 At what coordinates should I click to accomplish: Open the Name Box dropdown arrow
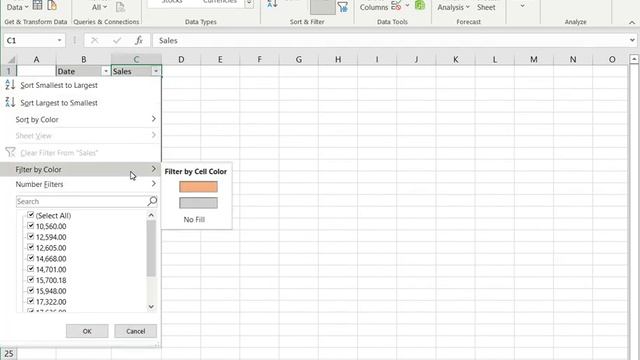[x=59, y=40]
